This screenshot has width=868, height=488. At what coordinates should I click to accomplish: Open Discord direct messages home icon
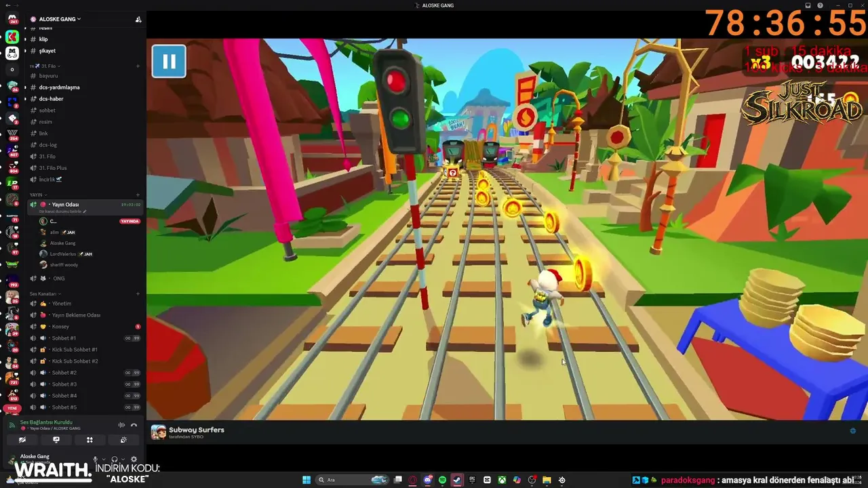12,19
